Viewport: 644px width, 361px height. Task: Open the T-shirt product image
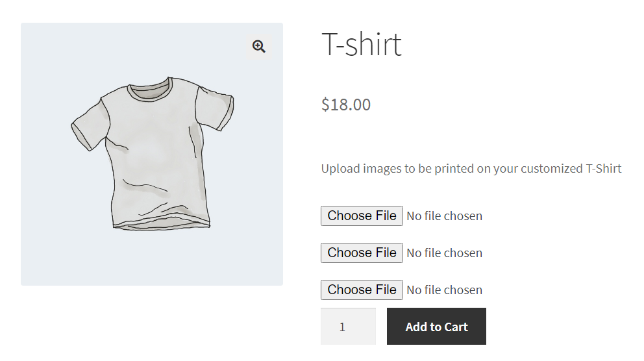point(152,154)
